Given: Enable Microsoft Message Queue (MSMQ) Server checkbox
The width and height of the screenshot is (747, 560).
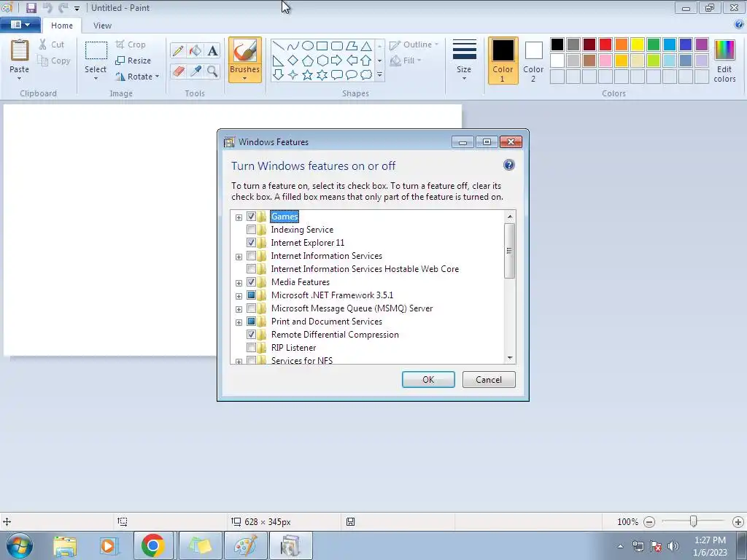Looking at the screenshot, I should [x=251, y=308].
